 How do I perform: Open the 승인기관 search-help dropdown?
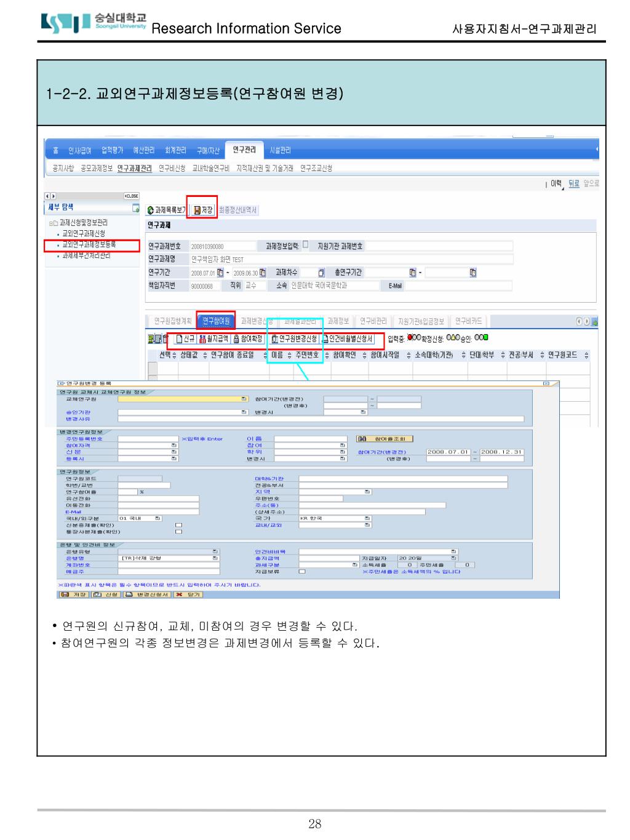pos(244,412)
